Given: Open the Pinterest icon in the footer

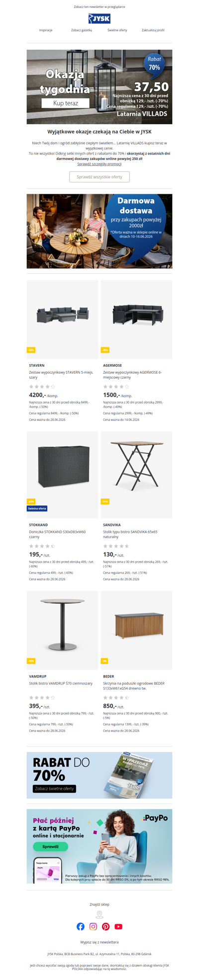Looking at the screenshot, I should [x=106, y=926].
